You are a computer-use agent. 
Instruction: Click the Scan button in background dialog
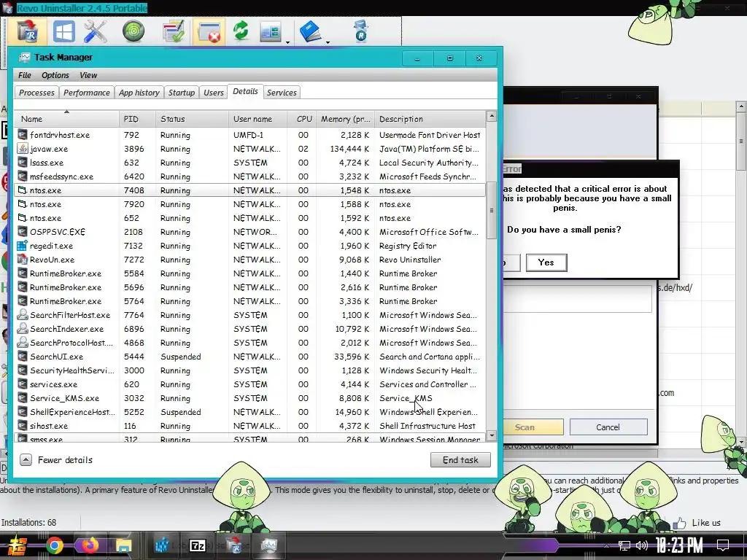[533, 427]
